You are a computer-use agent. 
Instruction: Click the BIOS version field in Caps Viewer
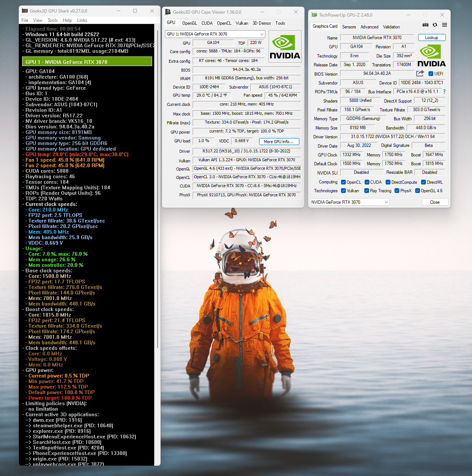(x=247, y=69)
